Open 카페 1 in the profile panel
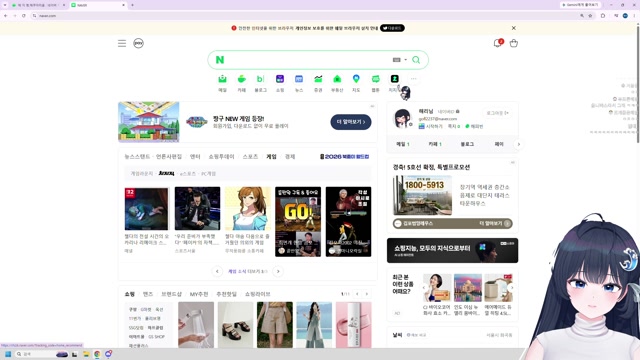 435,144
